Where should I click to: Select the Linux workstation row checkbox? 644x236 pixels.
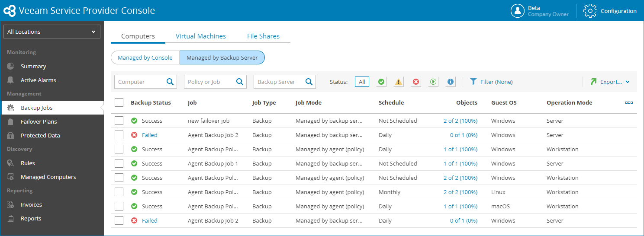pyautogui.click(x=119, y=192)
